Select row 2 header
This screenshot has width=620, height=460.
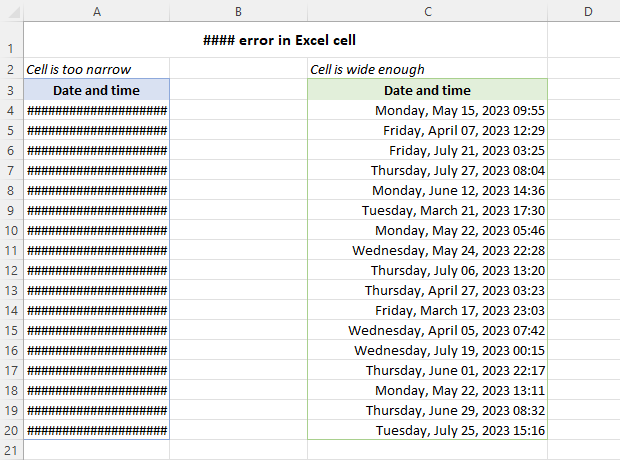coord(11,68)
